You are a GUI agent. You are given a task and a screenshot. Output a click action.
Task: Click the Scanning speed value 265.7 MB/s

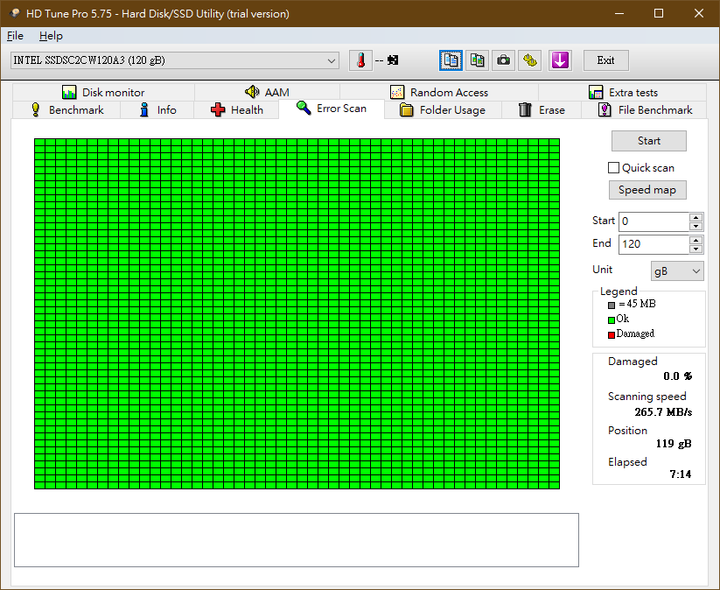(x=663, y=412)
